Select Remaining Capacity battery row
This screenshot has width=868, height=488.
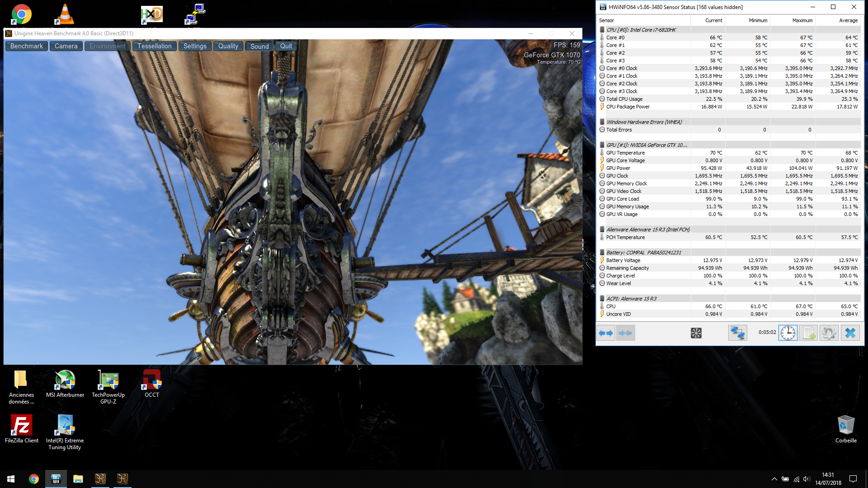[x=729, y=268]
